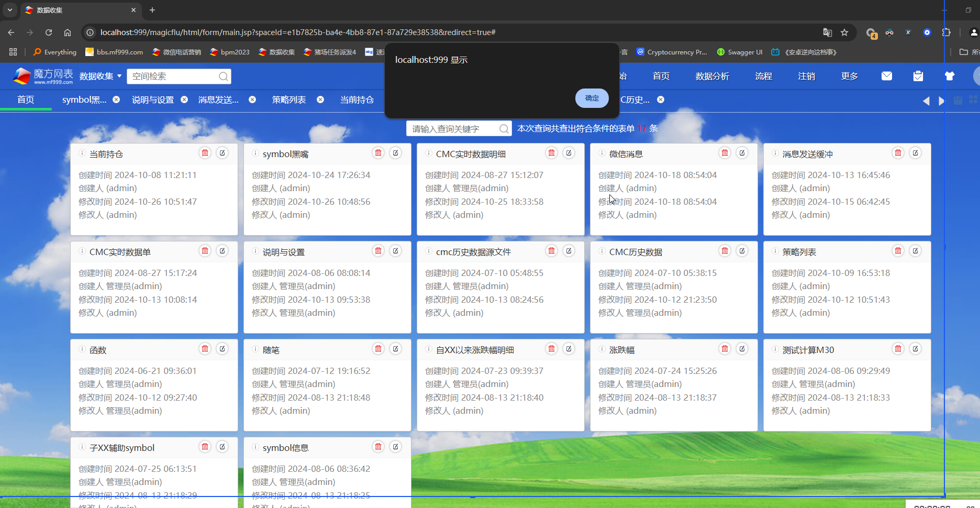This screenshot has height=508, width=980.
Task: Click the address bar URL
Action: pyautogui.click(x=298, y=32)
